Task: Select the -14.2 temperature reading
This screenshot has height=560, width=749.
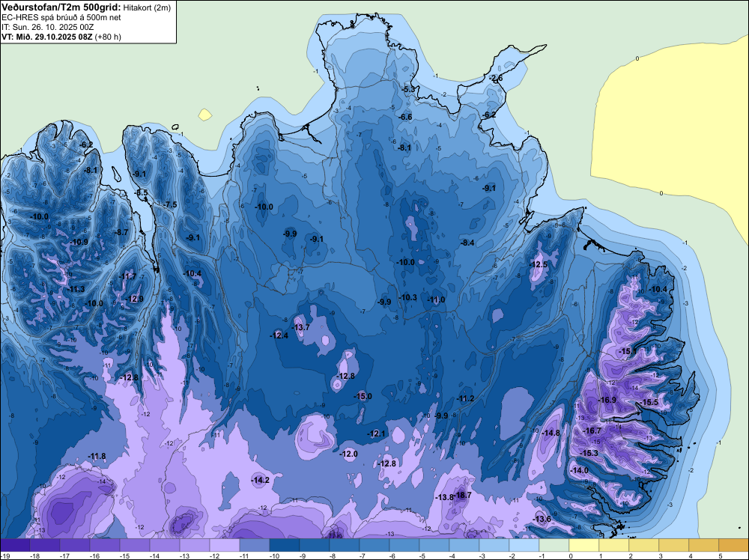Action: (261, 481)
